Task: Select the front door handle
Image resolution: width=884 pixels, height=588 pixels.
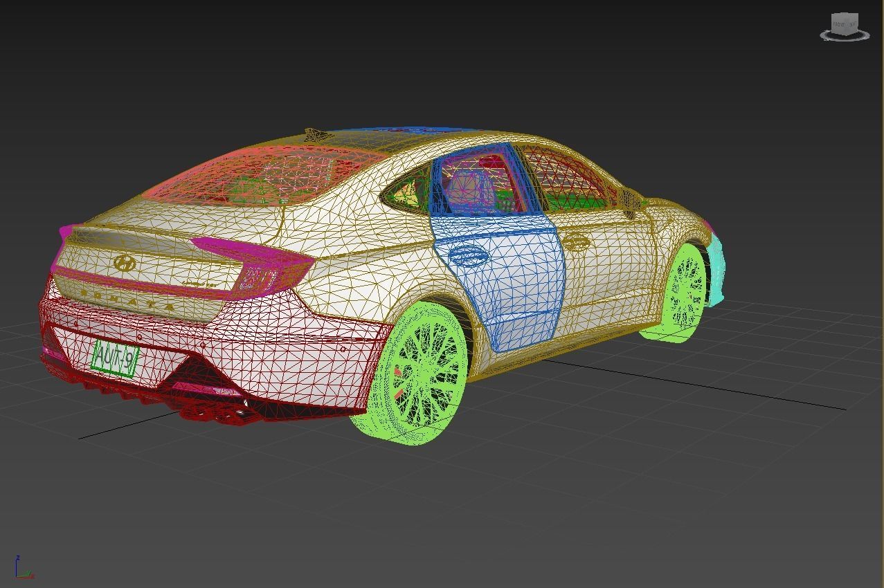Action: click(x=577, y=241)
